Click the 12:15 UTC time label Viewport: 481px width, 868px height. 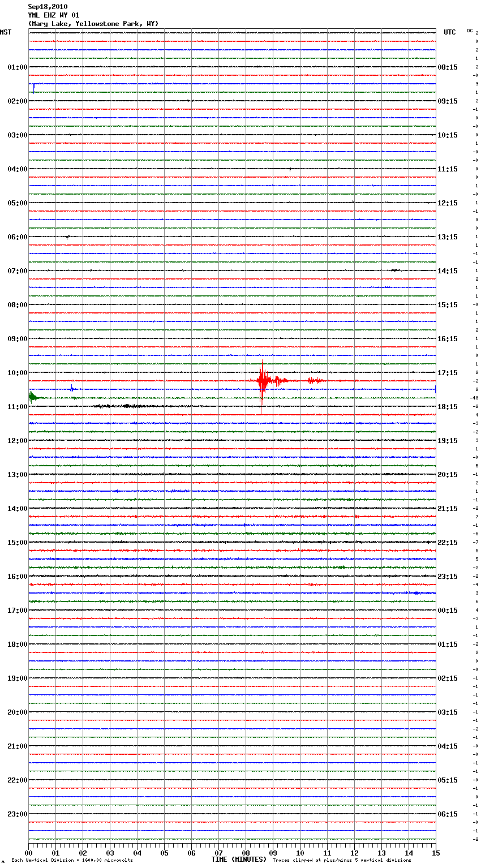point(448,203)
